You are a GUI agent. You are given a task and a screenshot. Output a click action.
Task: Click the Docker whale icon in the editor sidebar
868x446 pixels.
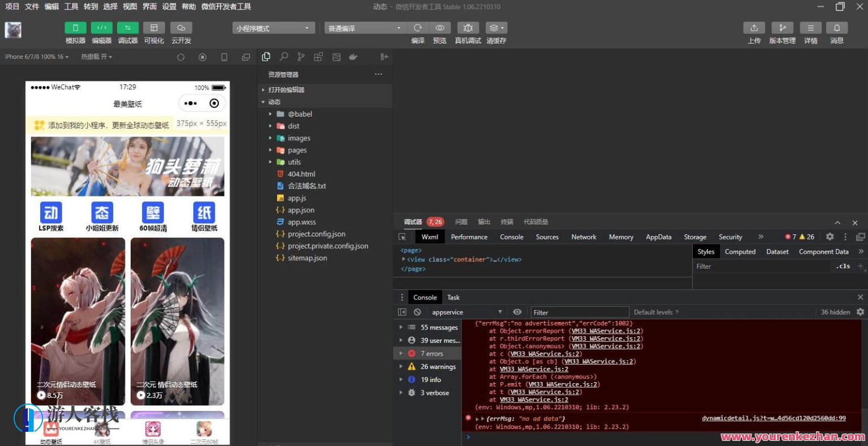[x=353, y=57]
